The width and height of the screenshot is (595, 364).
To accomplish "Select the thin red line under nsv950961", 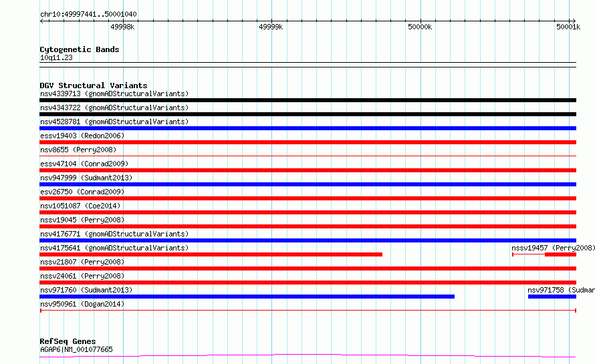I will pyautogui.click(x=308, y=311).
